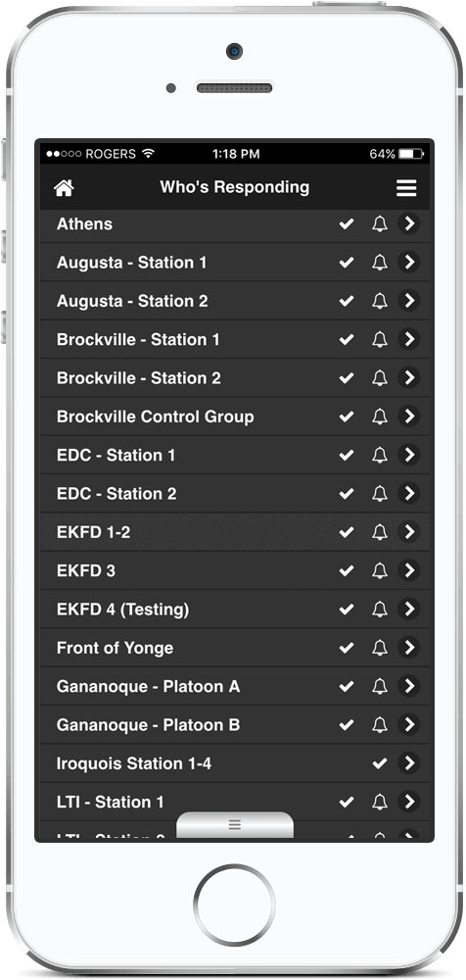Pull up the bottom drawer handle tab
This screenshot has height=980, width=466.
point(235,825)
